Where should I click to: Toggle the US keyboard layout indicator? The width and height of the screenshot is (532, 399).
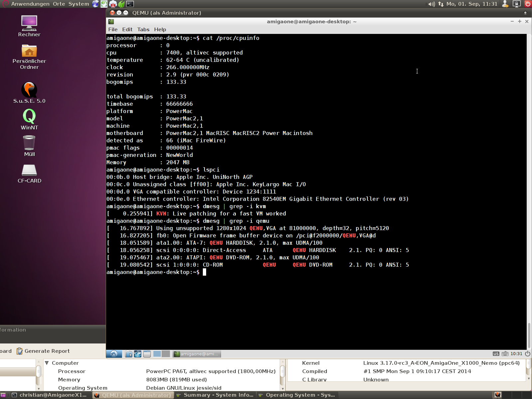[496, 354]
